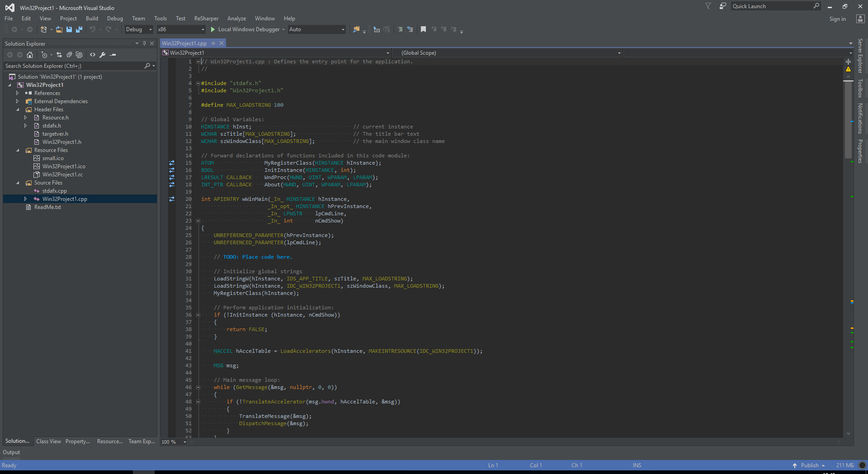
Task: Click the bookmark icon in the toolbar
Action: coord(423,29)
